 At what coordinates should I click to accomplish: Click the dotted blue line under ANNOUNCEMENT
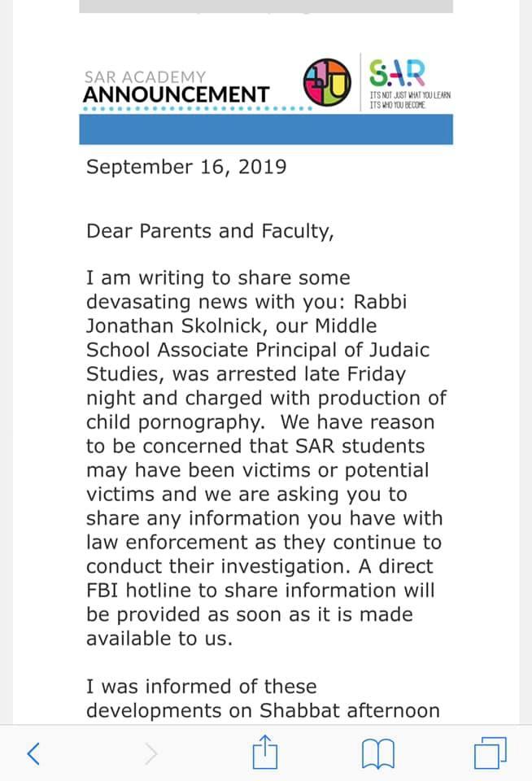point(195,109)
